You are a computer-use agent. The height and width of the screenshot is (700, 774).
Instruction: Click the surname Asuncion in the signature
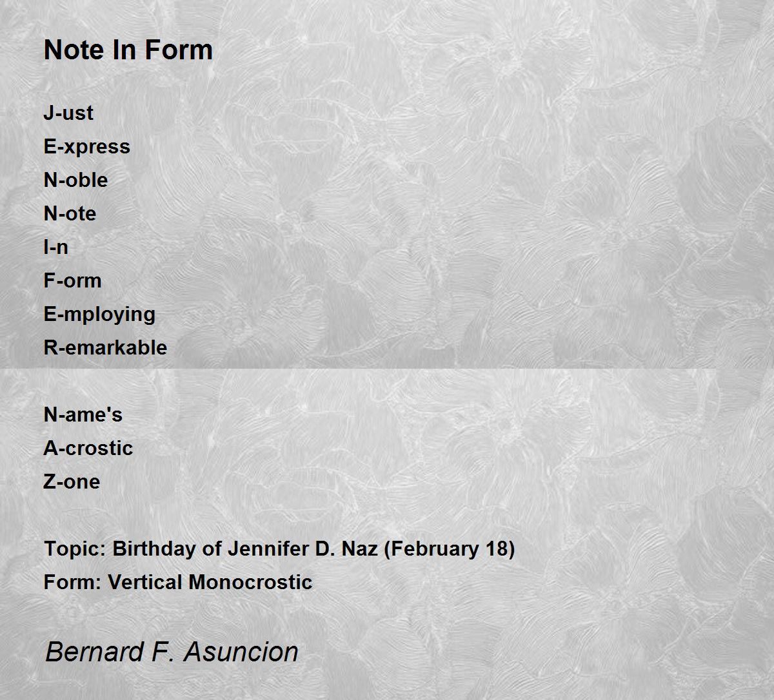point(241,652)
